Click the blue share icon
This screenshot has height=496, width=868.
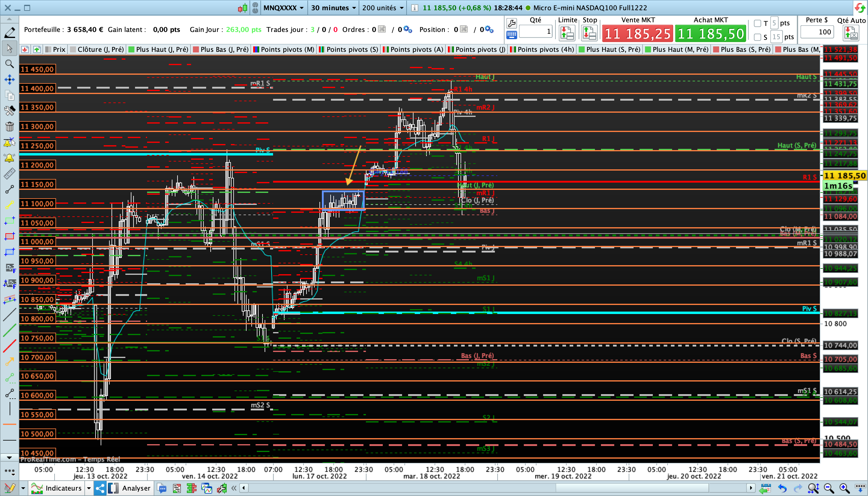100,488
